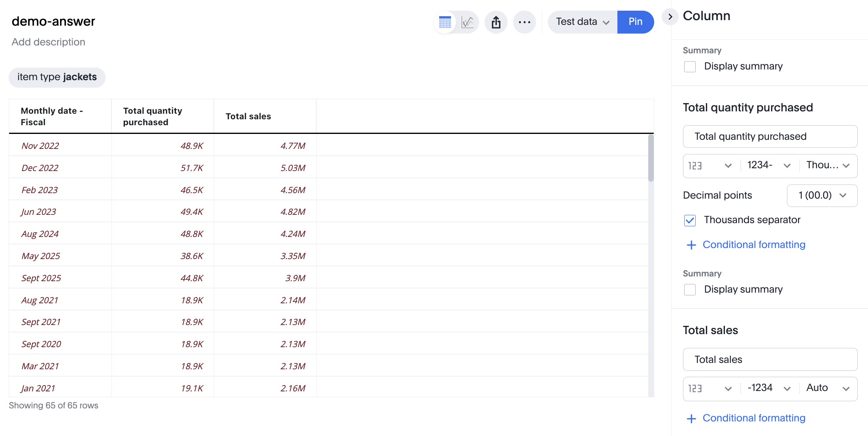This screenshot has width=868, height=436.
Task: Click plus icon for Total sales conditional formatting
Action: (691, 419)
